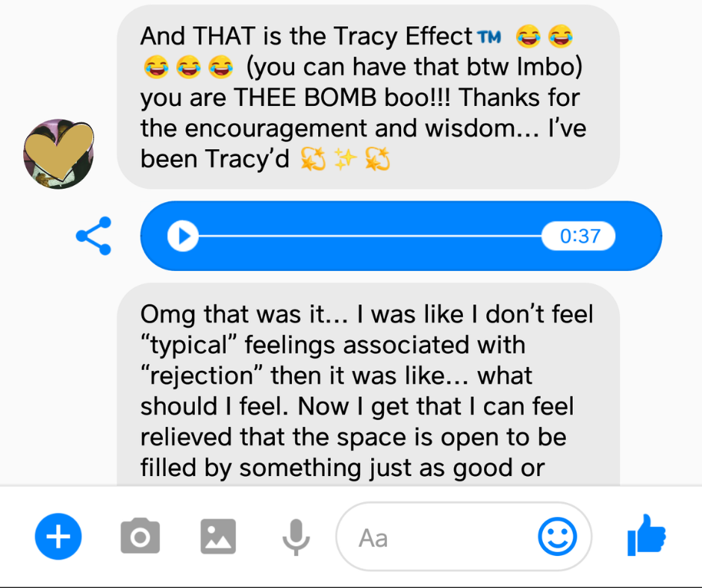Screen dimensions: 702x588
Task: Click the voice message progress line
Action: (x=370, y=236)
